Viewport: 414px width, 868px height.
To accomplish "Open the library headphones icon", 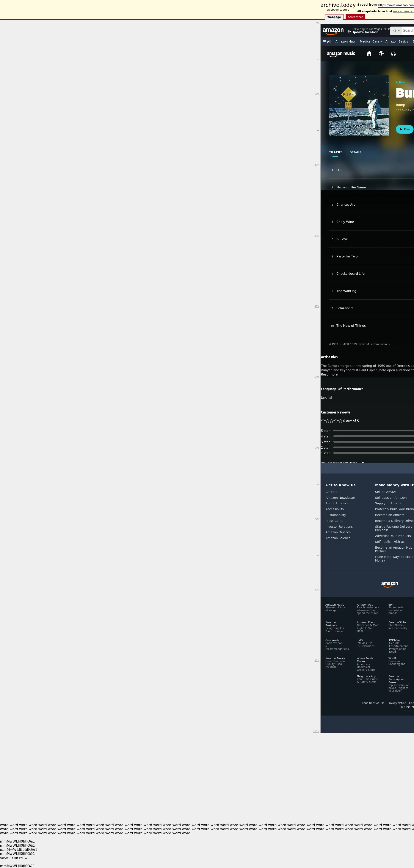I will pyautogui.click(x=393, y=54).
